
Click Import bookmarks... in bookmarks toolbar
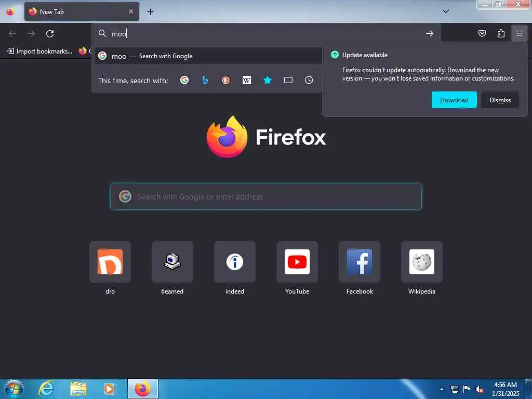39,51
